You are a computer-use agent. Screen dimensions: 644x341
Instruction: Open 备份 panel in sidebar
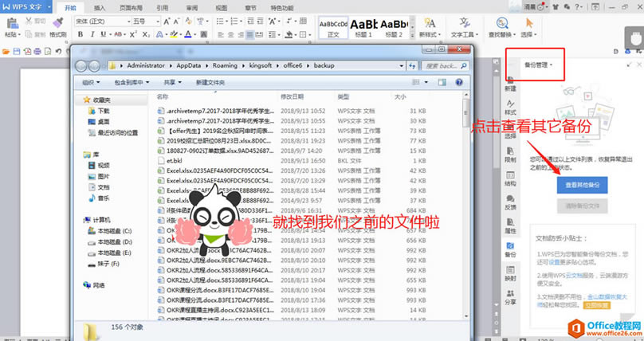click(x=511, y=250)
